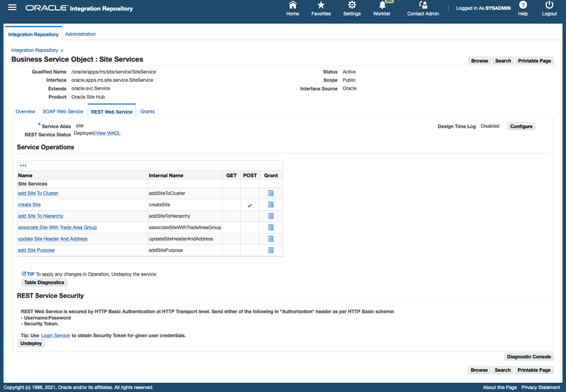Expand the service operations table with the ellipsis
Image resolution: width=566 pixels, height=392 pixels.
click(x=23, y=165)
